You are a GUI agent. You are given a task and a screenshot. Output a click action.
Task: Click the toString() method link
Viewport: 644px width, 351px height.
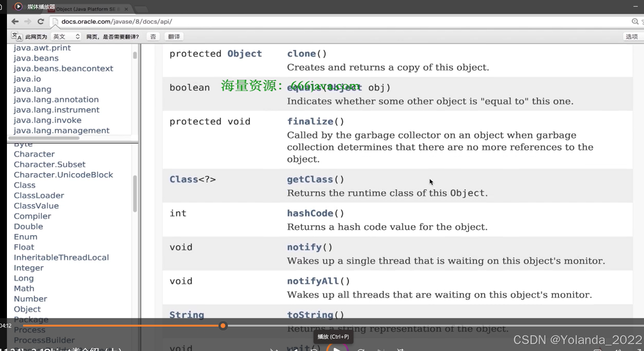pos(310,315)
